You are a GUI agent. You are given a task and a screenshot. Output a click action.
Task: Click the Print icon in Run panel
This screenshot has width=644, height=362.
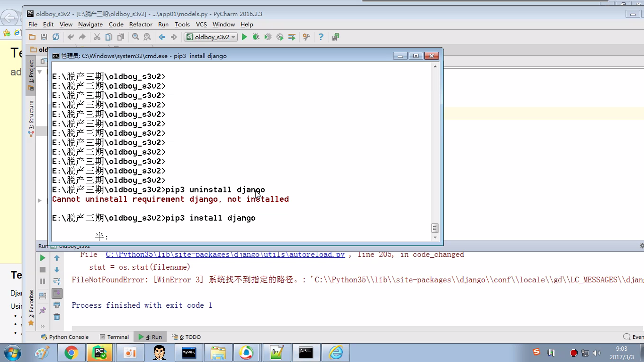pyautogui.click(x=57, y=305)
